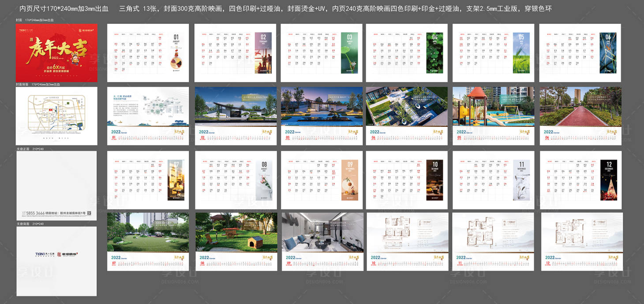This screenshot has width=644, height=304.
Task: Click the 10 October dark banner
Action: pos(435,180)
